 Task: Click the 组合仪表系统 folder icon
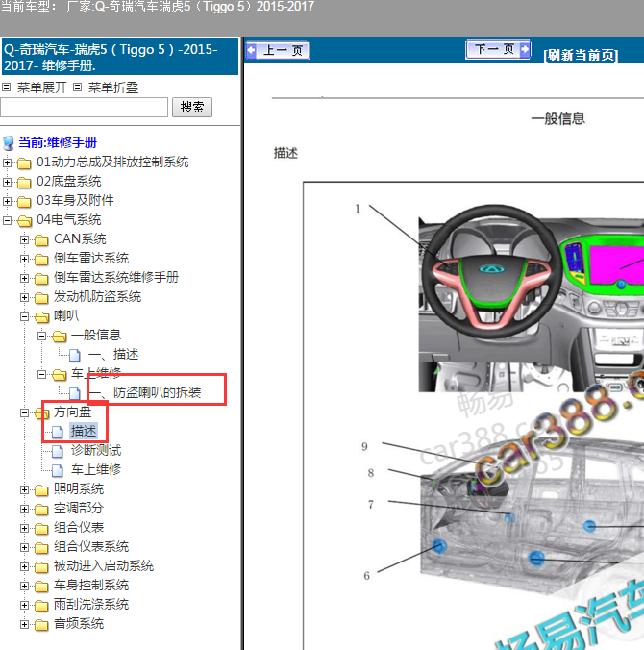point(41,548)
